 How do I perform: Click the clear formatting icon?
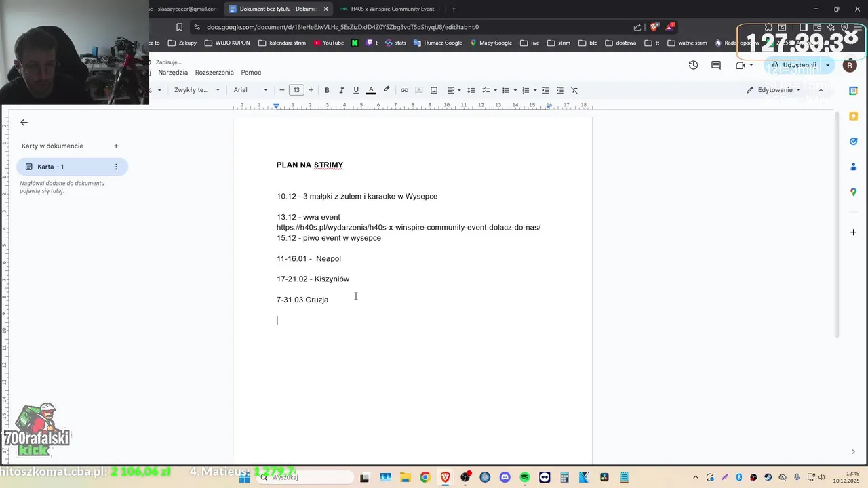pos(574,90)
